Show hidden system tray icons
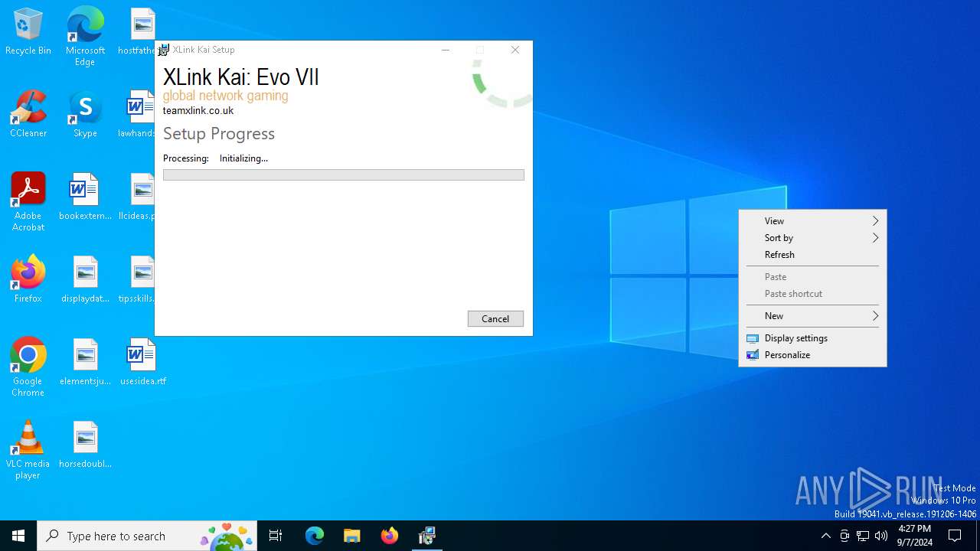The width and height of the screenshot is (980, 551). tap(825, 536)
